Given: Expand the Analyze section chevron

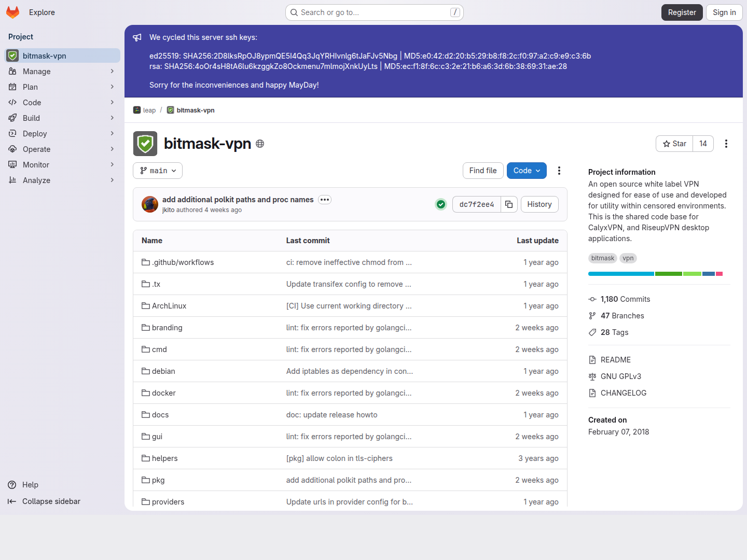Looking at the screenshot, I should (x=112, y=180).
